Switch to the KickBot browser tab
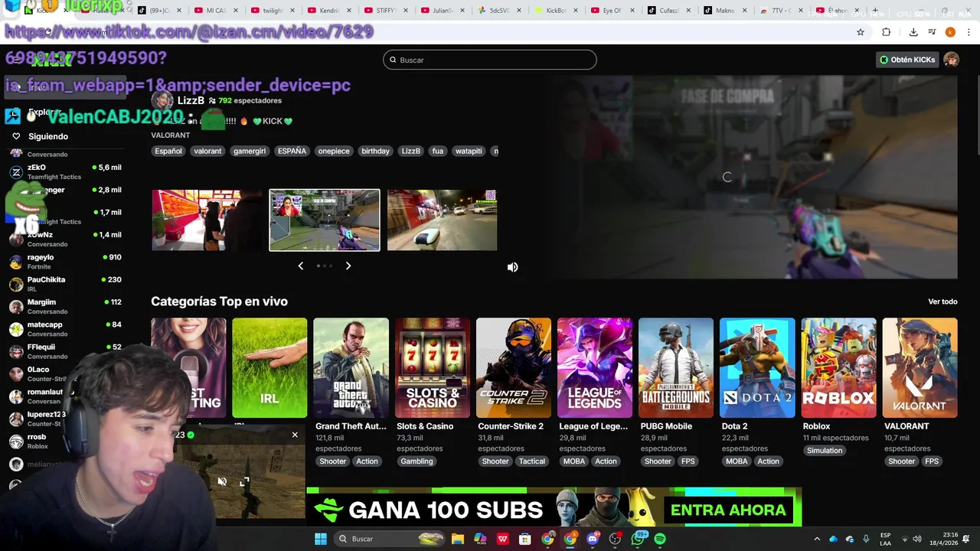Image resolution: width=980 pixels, height=551 pixels. [x=557, y=11]
